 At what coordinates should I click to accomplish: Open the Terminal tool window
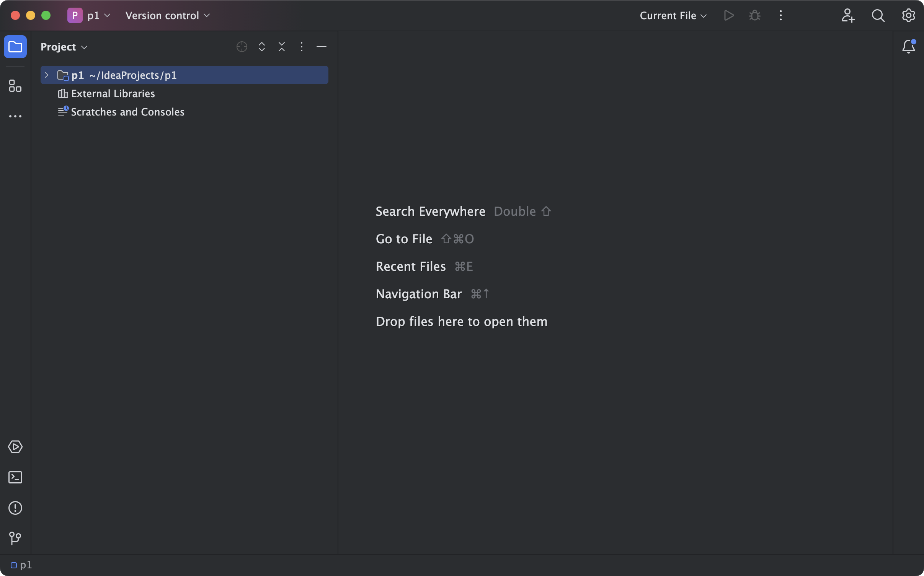point(15,477)
